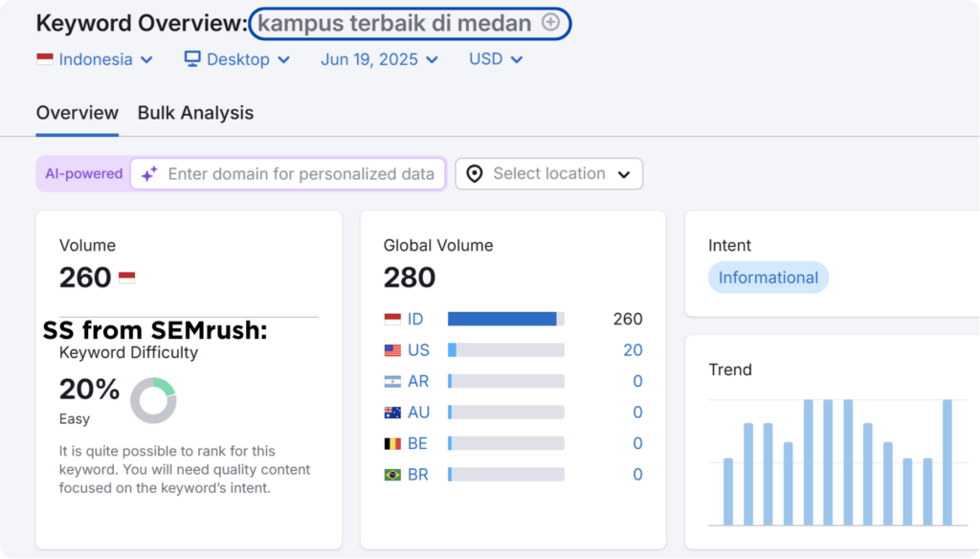Open the Desktop device dropdown
Image resolution: width=980 pixels, height=559 pixels.
(237, 59)
